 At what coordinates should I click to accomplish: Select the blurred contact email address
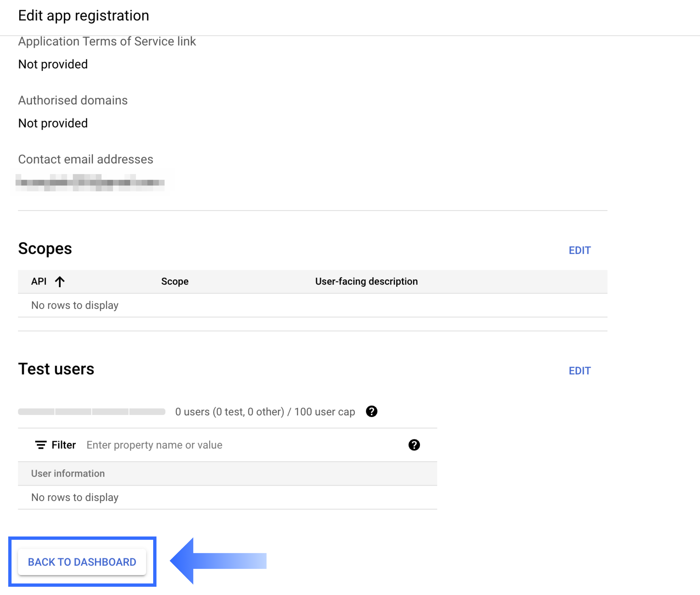(90, 182)
